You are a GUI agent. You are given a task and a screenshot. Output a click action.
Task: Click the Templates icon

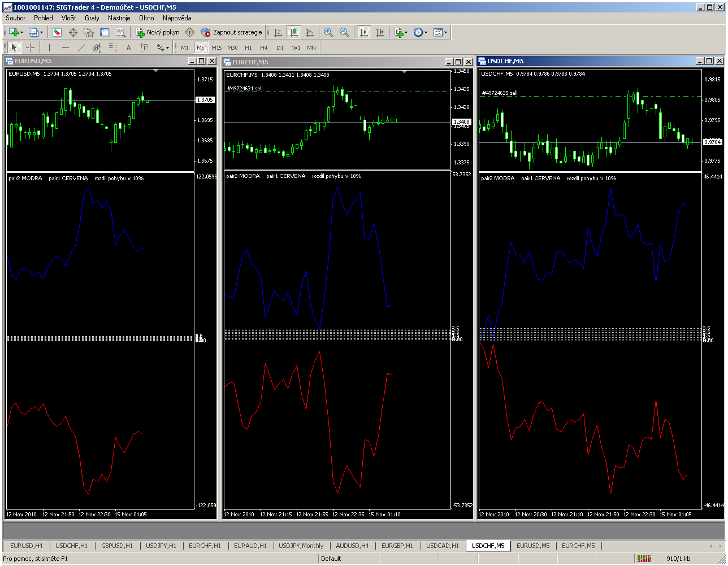[438, 32]
